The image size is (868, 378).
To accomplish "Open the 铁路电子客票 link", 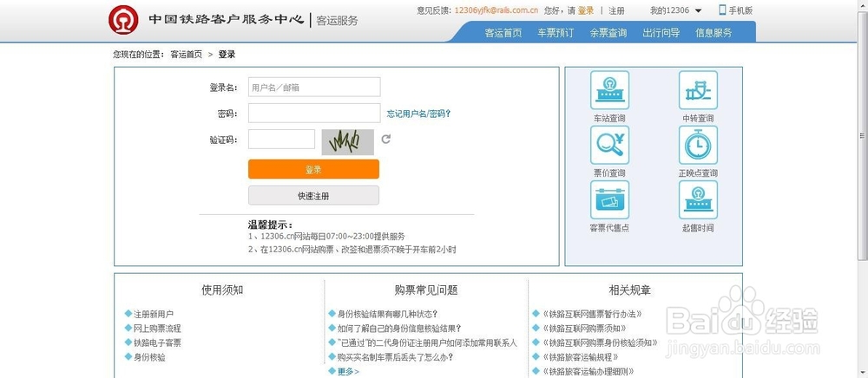I will click(x=157, y=342).
